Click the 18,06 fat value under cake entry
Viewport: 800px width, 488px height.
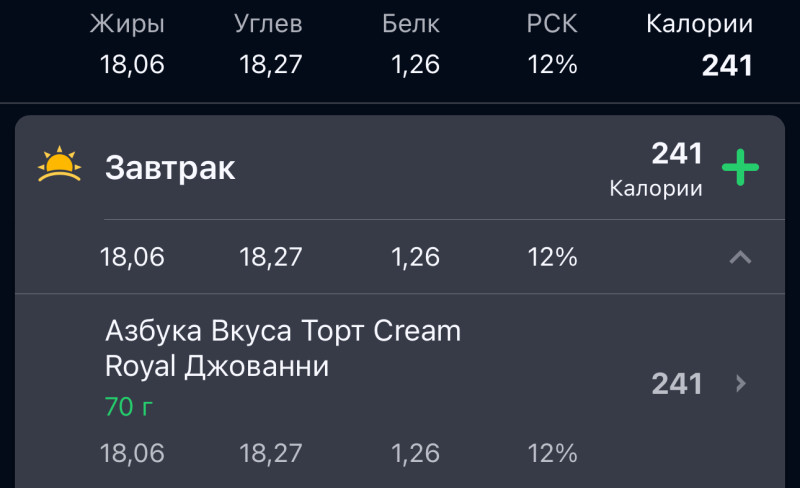point(132,453)
